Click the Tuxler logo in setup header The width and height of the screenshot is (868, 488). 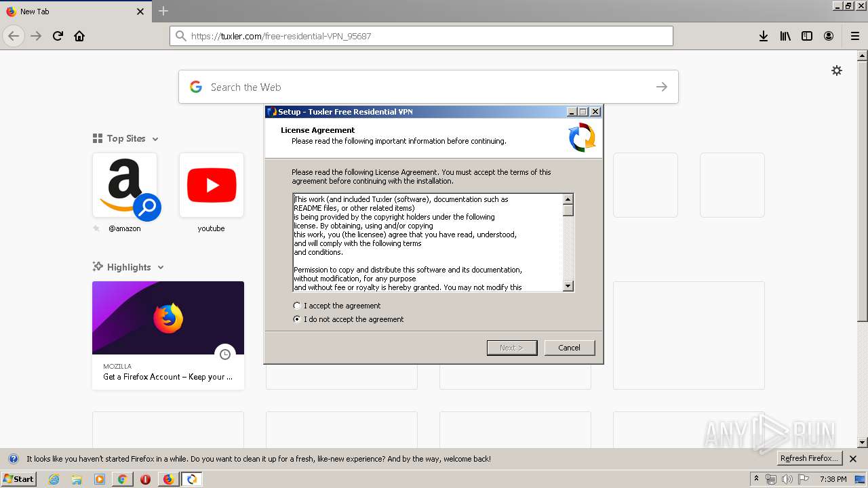(582, 137)
